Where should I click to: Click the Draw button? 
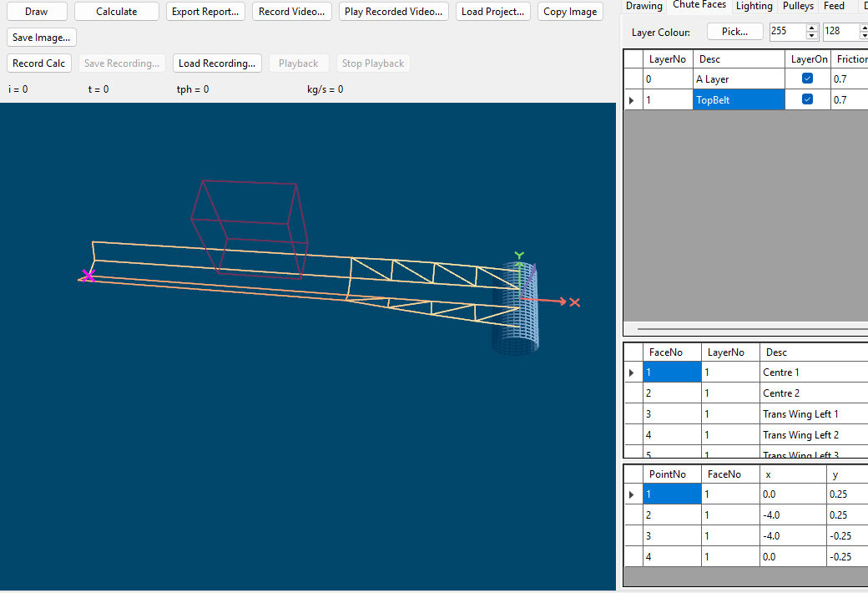pyautogui.click(x=37, y=12)
